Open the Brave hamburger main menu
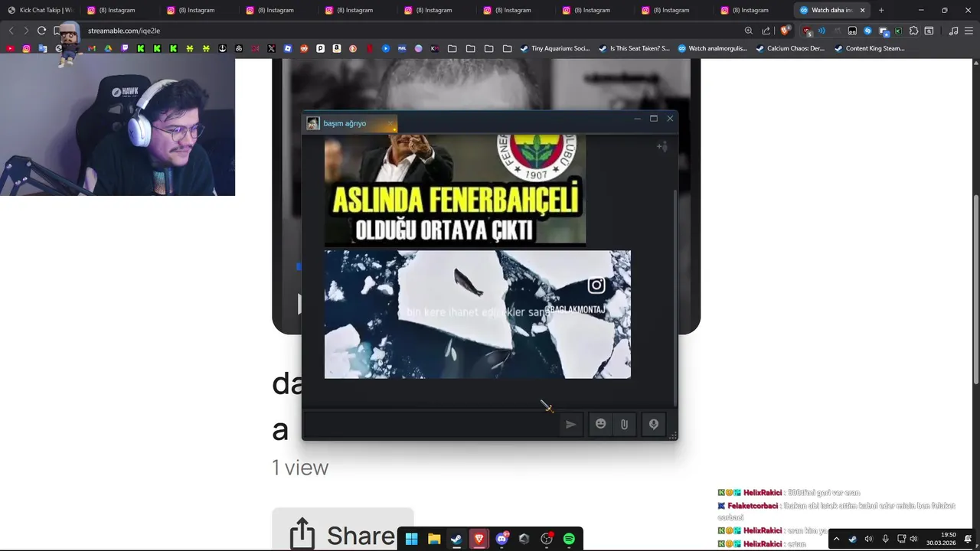This screenshot has height=551, width=980. tap(969, 31)
